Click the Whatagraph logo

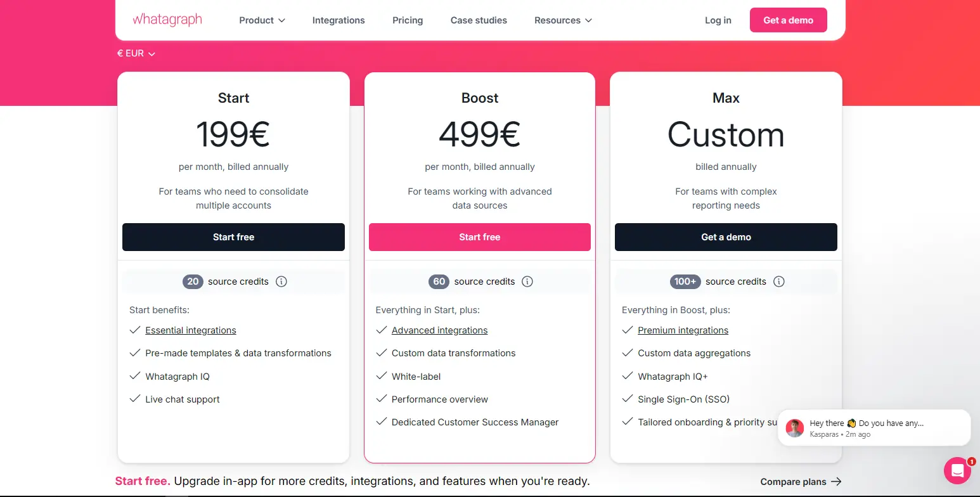coord(167,20)
